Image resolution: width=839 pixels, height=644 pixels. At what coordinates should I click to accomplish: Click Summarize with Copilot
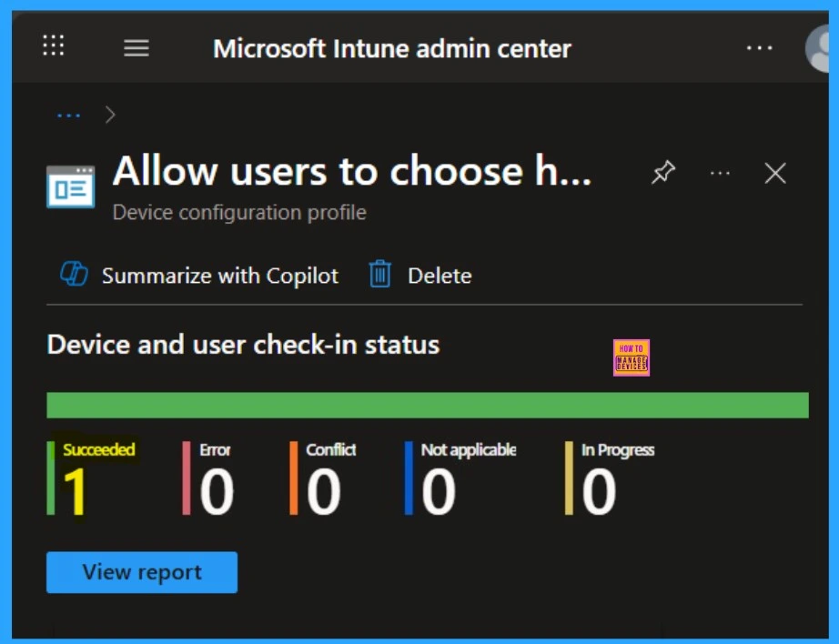pyautogui.click(x=220, y=276)
